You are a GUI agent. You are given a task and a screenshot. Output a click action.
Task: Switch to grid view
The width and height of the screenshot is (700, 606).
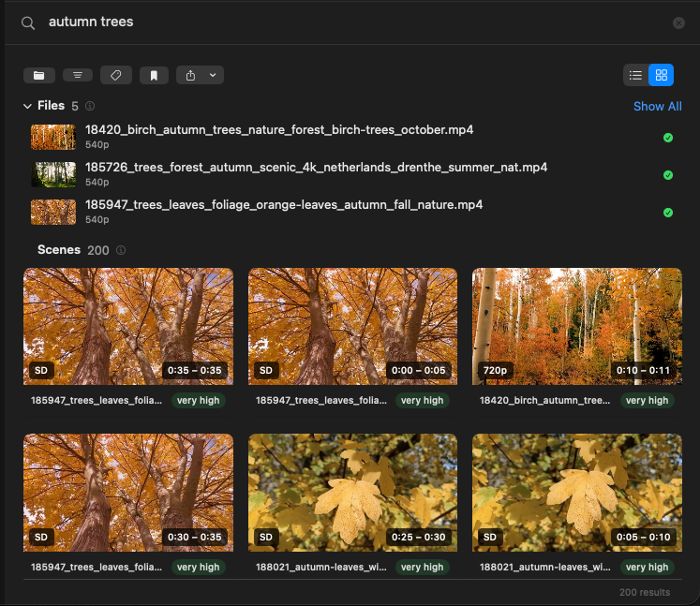pos(662,75)
